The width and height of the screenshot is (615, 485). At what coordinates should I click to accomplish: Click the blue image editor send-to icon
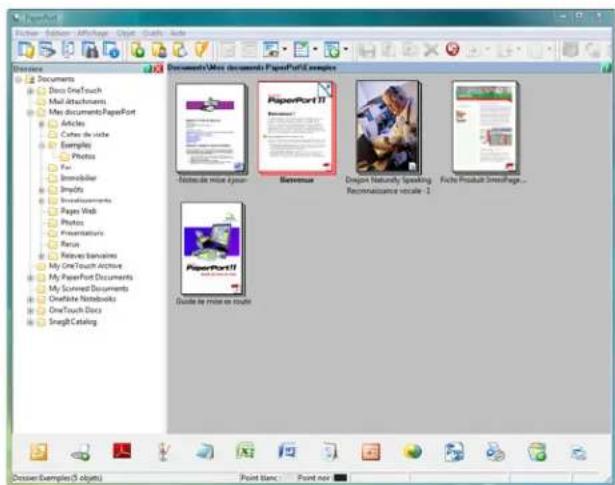(454, 452)
